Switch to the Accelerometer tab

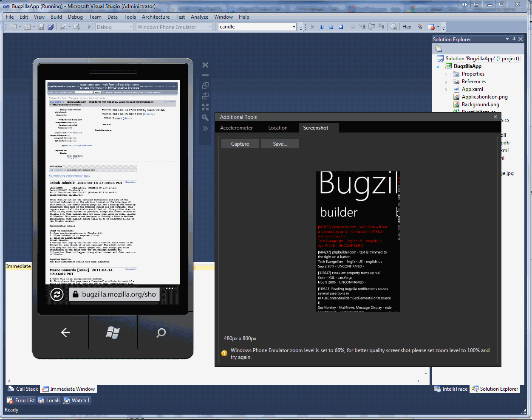[x=236, y=128]
